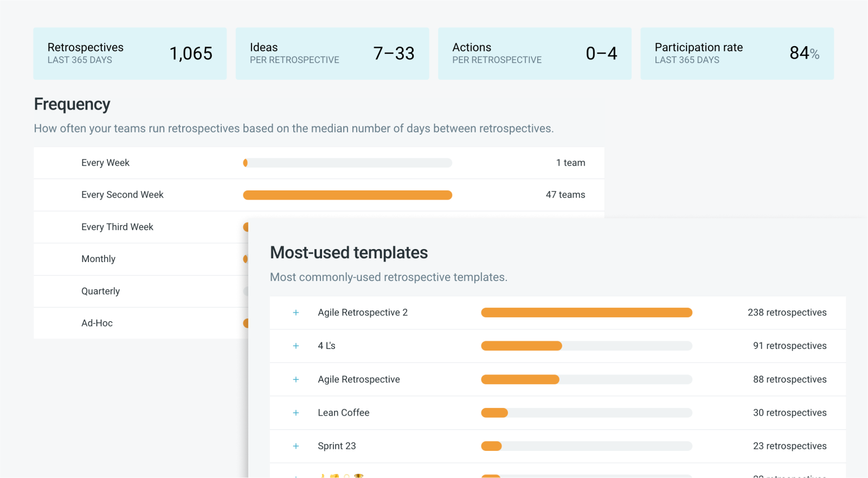Click the 'Agile Retrospective 2' template name
868x478 pixels.
point(363,313)
